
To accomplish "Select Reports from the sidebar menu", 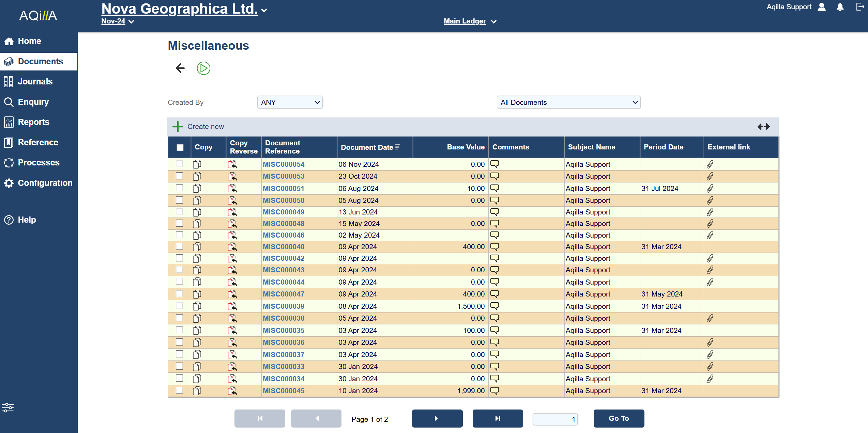I will pos(33,122).
